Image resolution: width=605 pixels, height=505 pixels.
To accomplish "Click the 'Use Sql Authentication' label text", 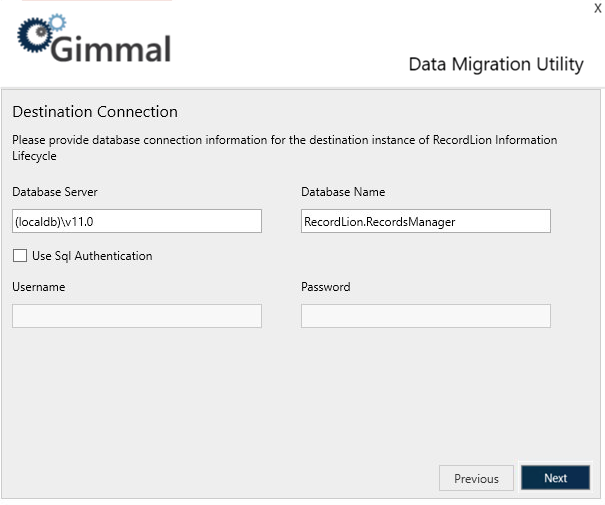I will (x=92, y=256).
